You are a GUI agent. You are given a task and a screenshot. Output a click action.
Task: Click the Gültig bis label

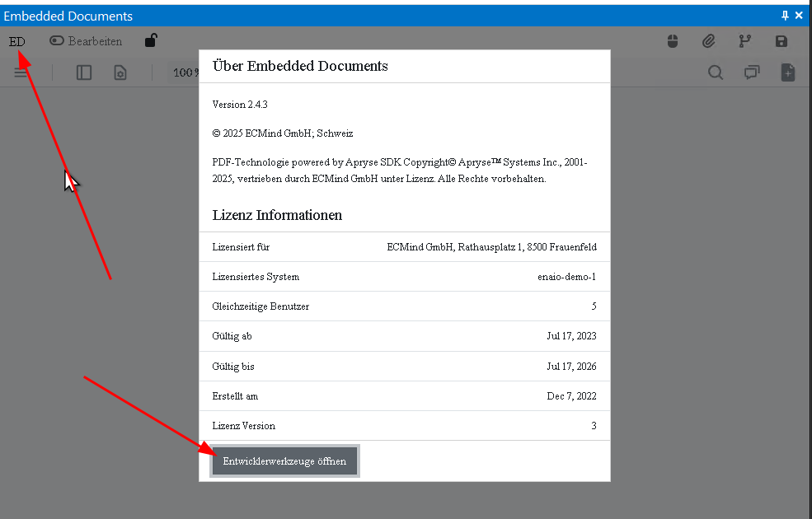click(x=233, y=367)
